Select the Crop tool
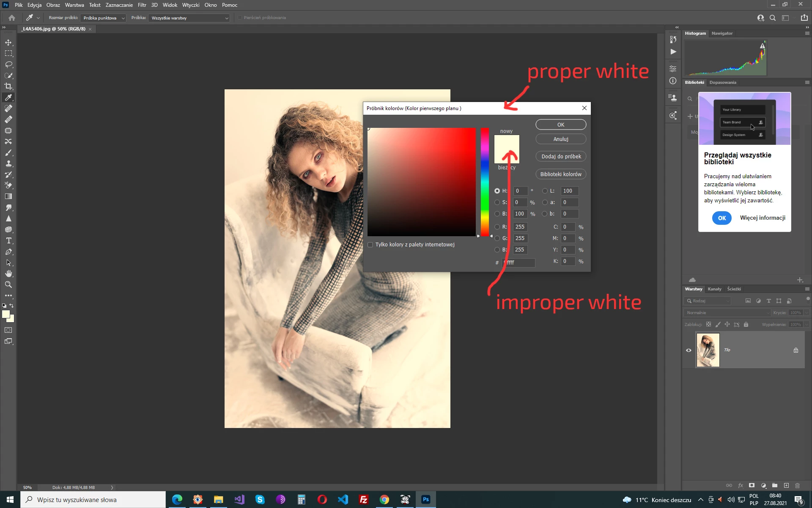 click(x=8, y=86)
